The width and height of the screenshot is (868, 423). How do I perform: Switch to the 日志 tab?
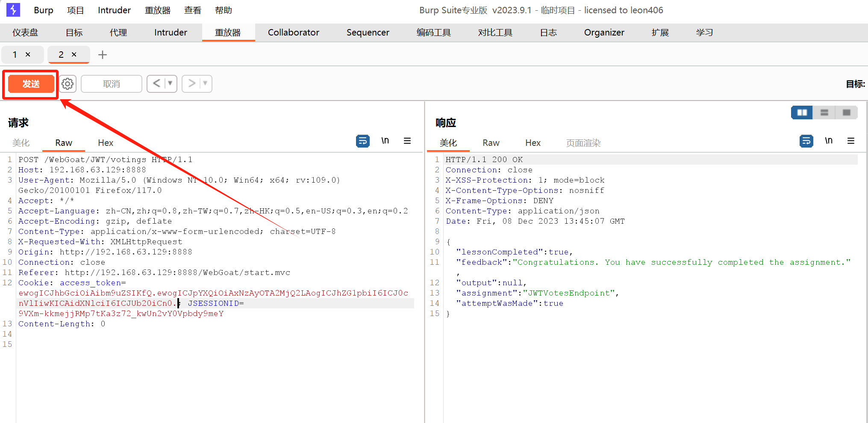pos(548,33)
